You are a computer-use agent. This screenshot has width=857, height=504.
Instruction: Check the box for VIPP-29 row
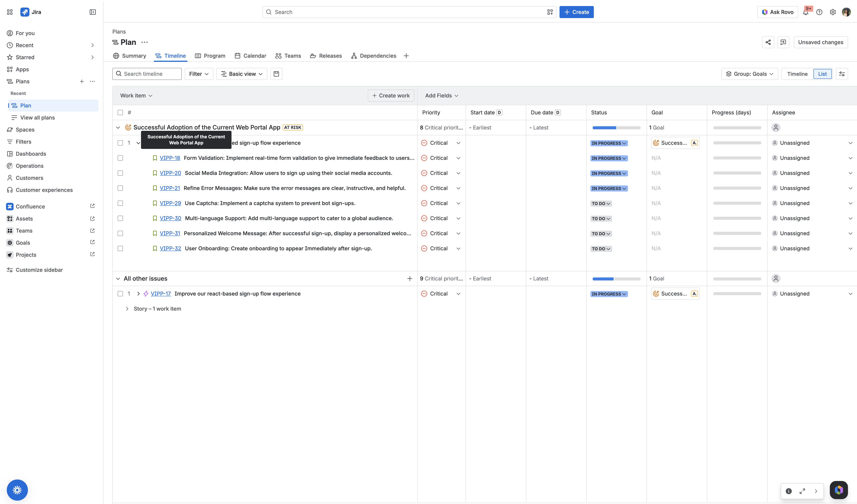(x=120, y=203)
